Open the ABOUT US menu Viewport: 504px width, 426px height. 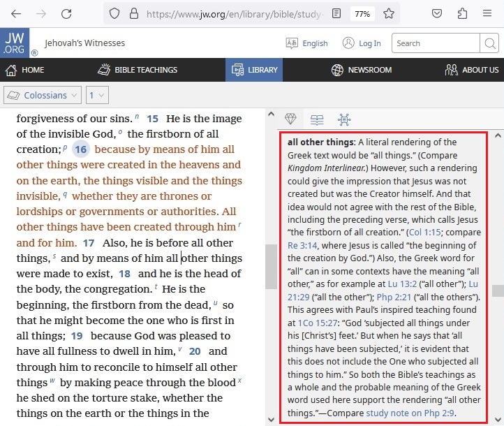471,70
